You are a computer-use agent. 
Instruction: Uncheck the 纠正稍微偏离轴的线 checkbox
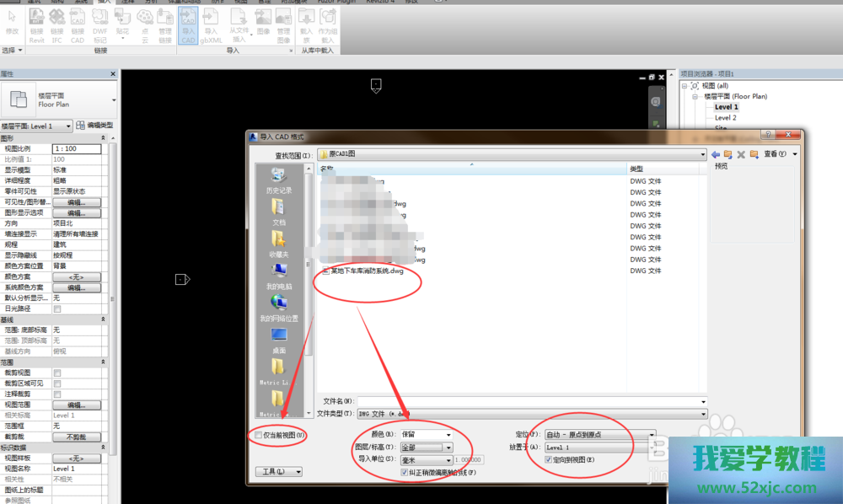point(405,473)
